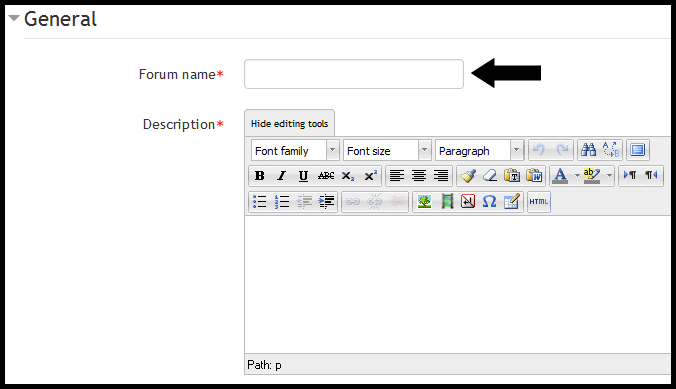This screenshot has width=676, height=389.
Task: Insert image with tree icon
Action: 424,201
